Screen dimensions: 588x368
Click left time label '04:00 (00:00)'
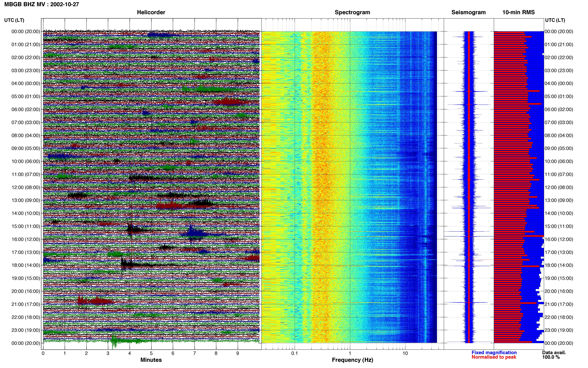[26, 83]
